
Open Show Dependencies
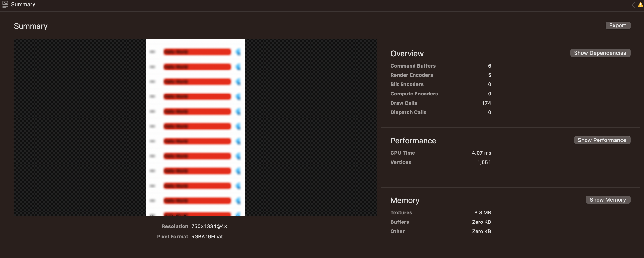tap(600, 53)
